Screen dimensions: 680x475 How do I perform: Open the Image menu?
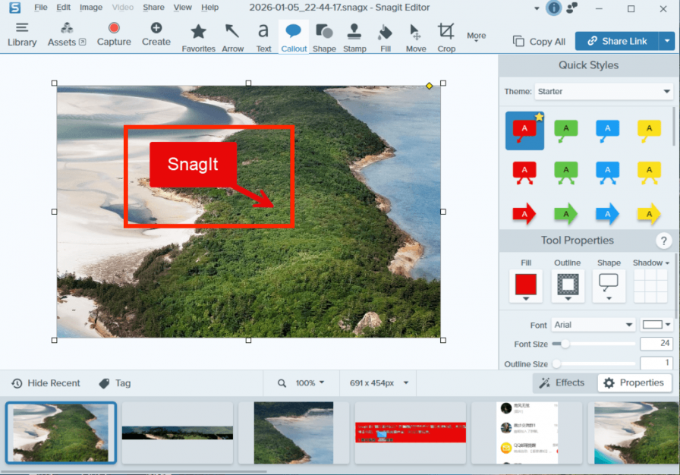click(x=90, y=7)
